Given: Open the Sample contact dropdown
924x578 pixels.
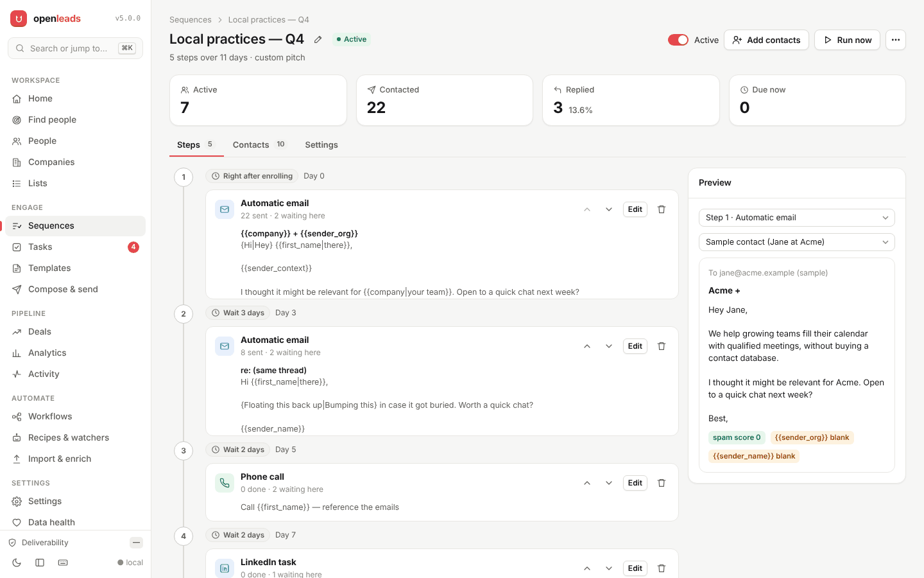Looking at the screenshot, I should (797, 242).
